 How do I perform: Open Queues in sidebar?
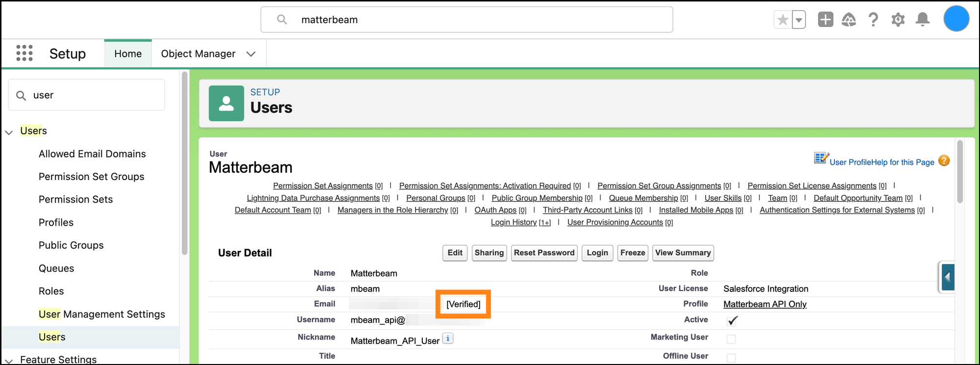[x=56, y=268]
